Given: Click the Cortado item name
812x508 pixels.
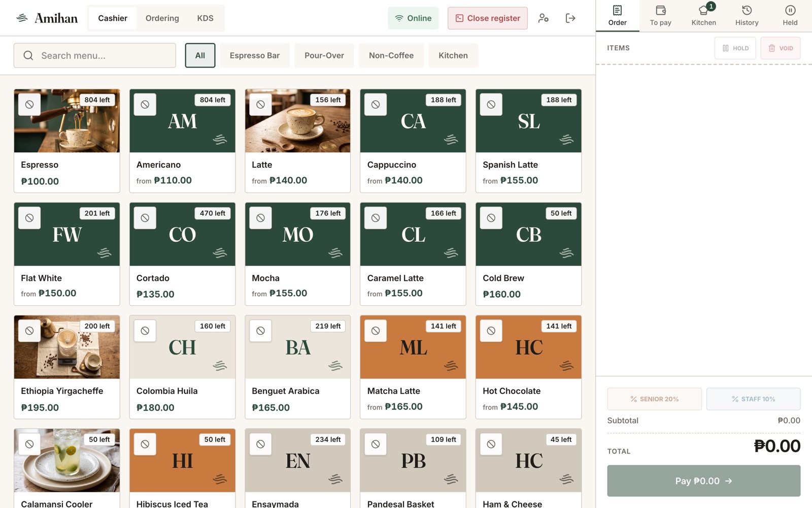Looking at the screenshot, I should click(x=153, y=278).
